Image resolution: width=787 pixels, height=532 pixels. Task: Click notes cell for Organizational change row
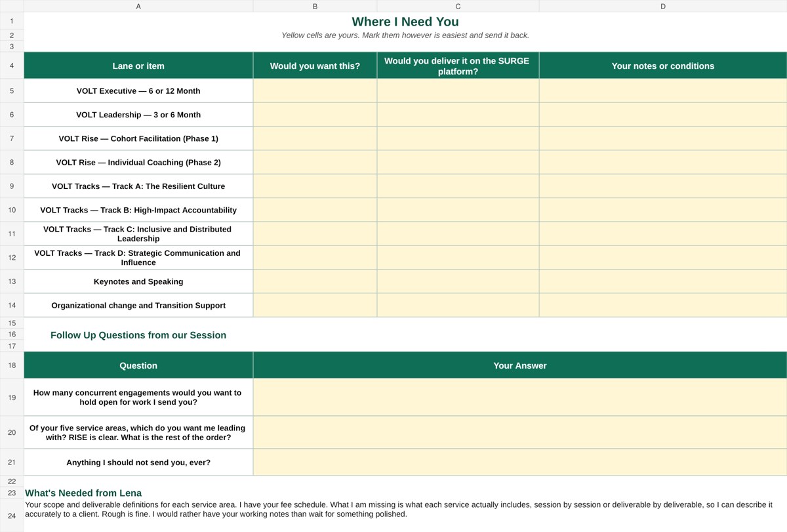[x=663, y=305]
